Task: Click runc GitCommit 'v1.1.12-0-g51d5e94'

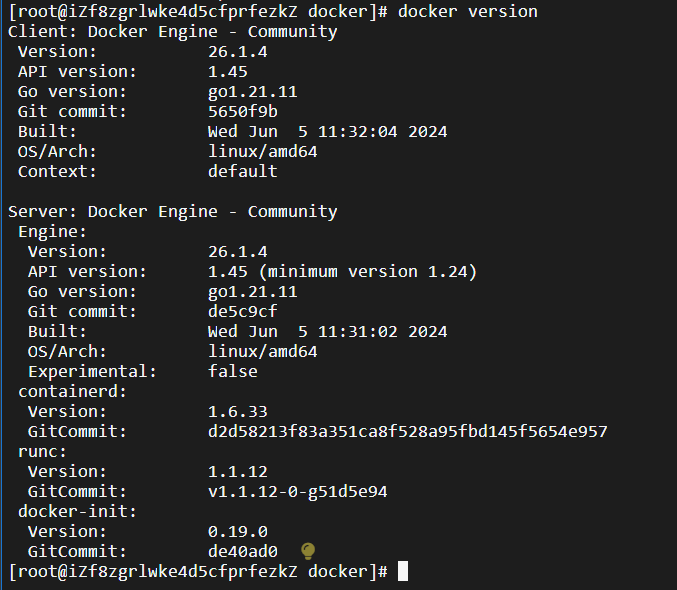Action: 297,492
